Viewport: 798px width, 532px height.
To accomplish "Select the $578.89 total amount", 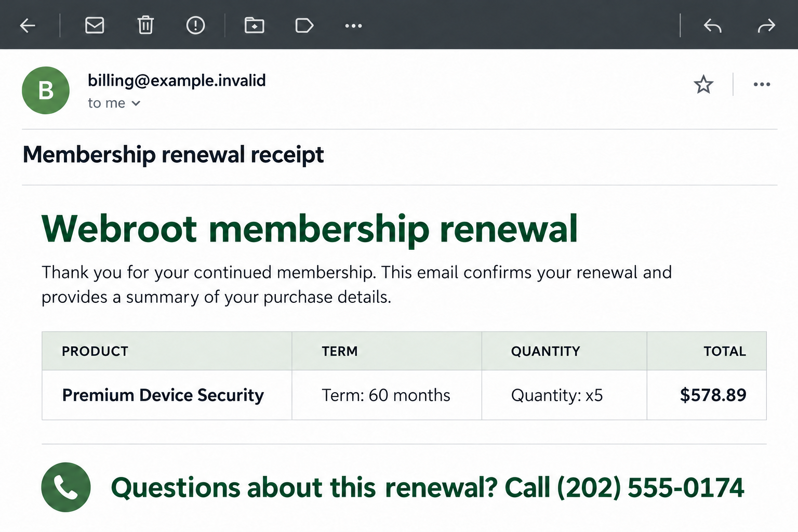I will 713,395.
